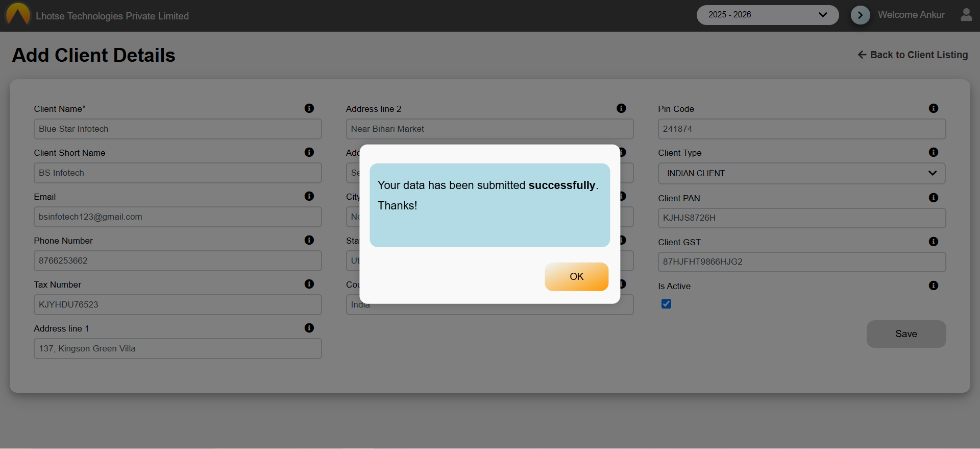Viewport: 980px width, 449px height.
Task: Click the info icon for Phone Number
Action: (x=309, y=240)
